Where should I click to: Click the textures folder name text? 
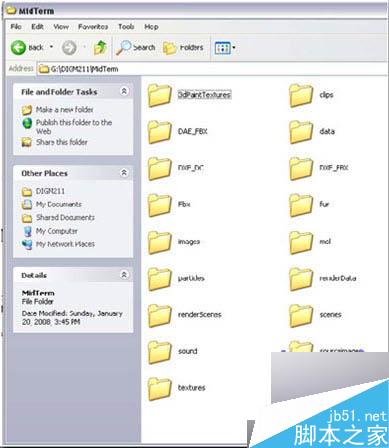192,388
